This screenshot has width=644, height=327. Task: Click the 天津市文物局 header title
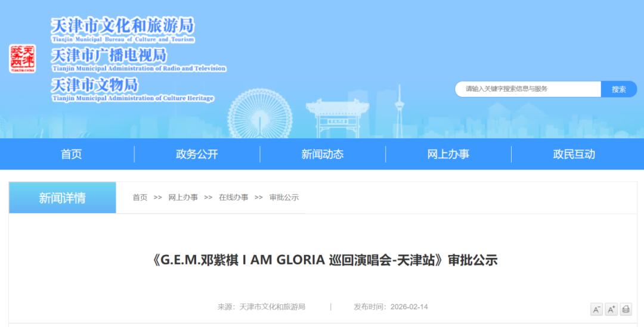(x=94, y=85)
